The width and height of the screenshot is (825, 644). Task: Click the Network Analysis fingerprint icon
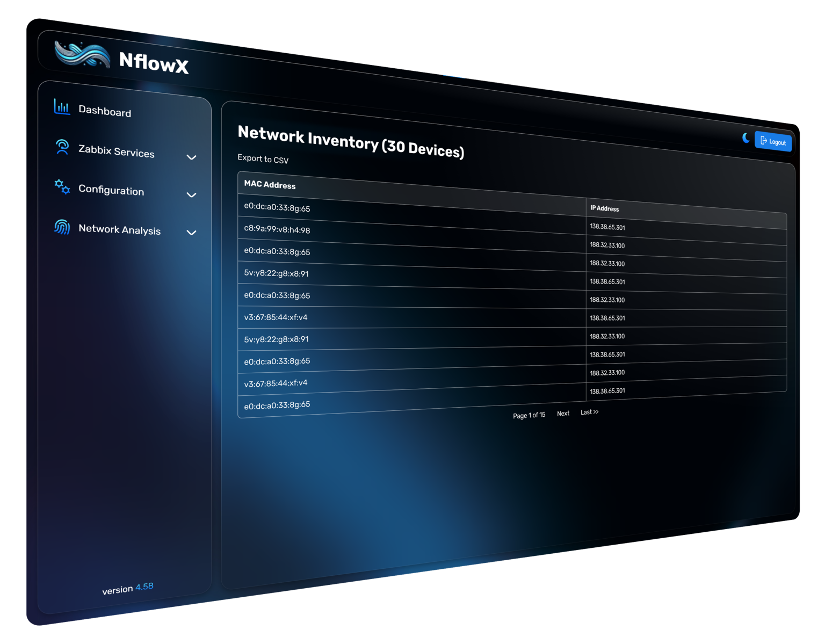click(x=62, y=227)
